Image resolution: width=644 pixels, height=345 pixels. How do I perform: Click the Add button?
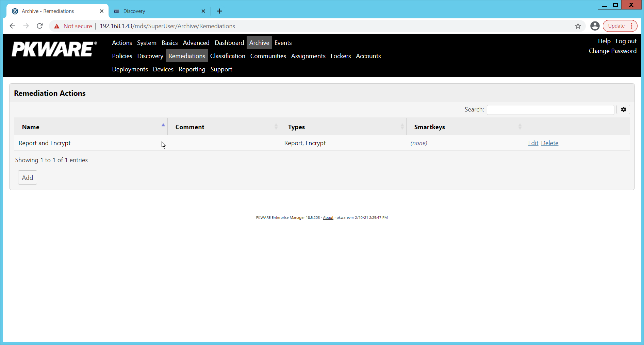(x=28, y=177)
